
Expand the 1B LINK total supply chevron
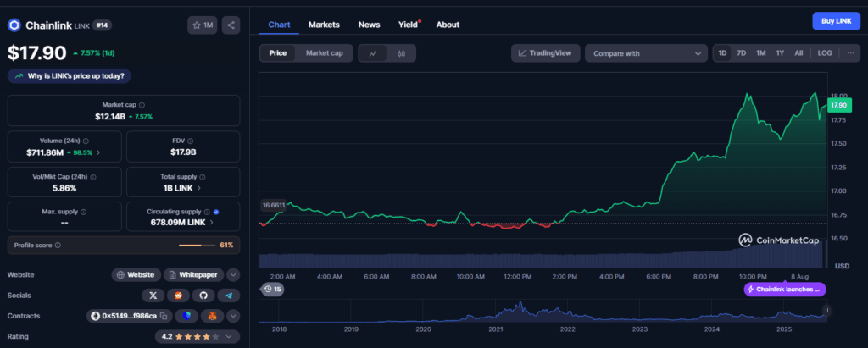198,188
